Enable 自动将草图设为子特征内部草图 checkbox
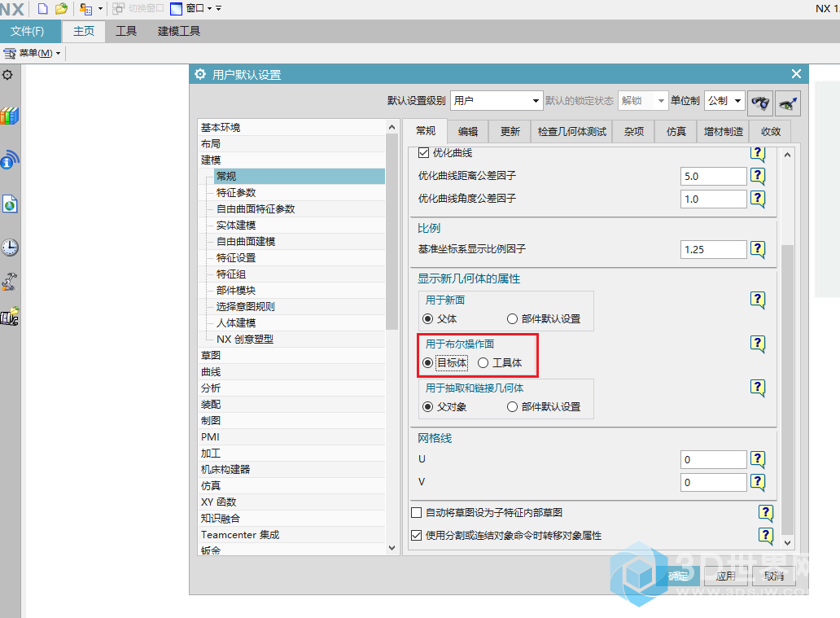The height and width of the screenshot is (618, 840). point(416,513)
